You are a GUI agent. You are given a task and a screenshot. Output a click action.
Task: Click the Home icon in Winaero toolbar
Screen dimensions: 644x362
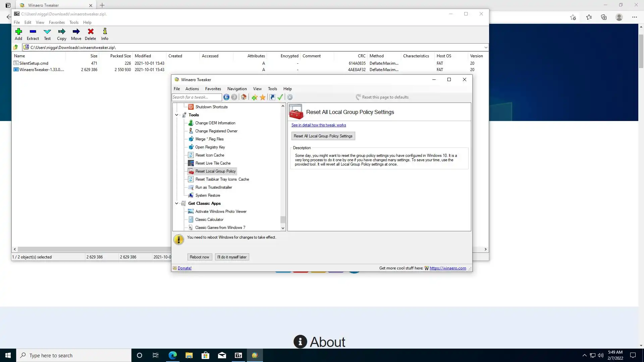[x=244, y=97]
